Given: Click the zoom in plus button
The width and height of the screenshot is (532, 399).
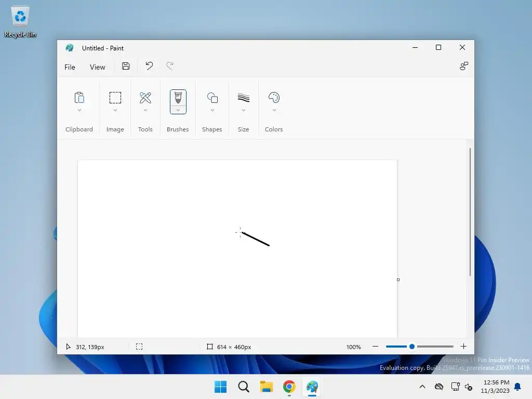Looking at the screenshot, I should (x=463, y=347).
